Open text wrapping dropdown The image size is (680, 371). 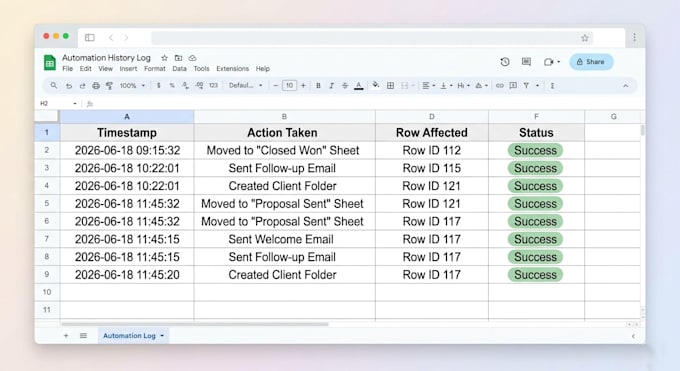click(x=463, y=86)
